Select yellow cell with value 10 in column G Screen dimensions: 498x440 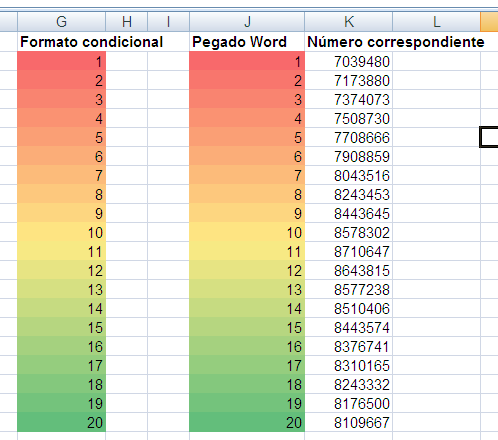coord(61,232)
